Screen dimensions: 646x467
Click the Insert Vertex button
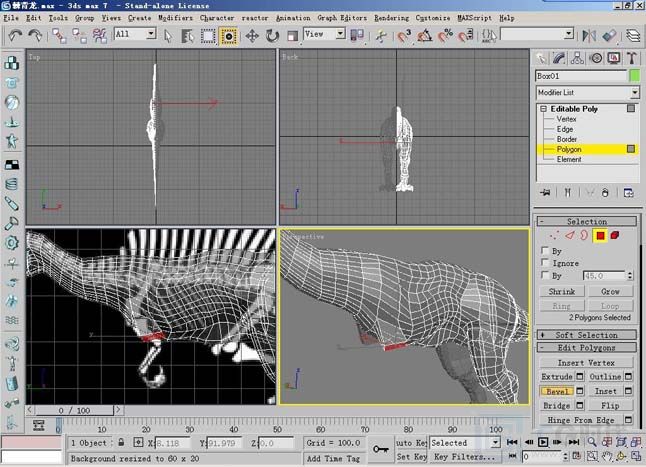click(x=586, y=362)
